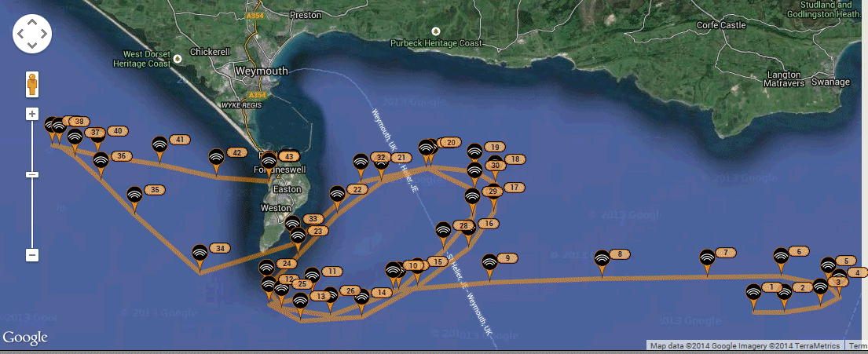Click waypoint marker number 9
The image size is (868, 354).
coord(489,262)
